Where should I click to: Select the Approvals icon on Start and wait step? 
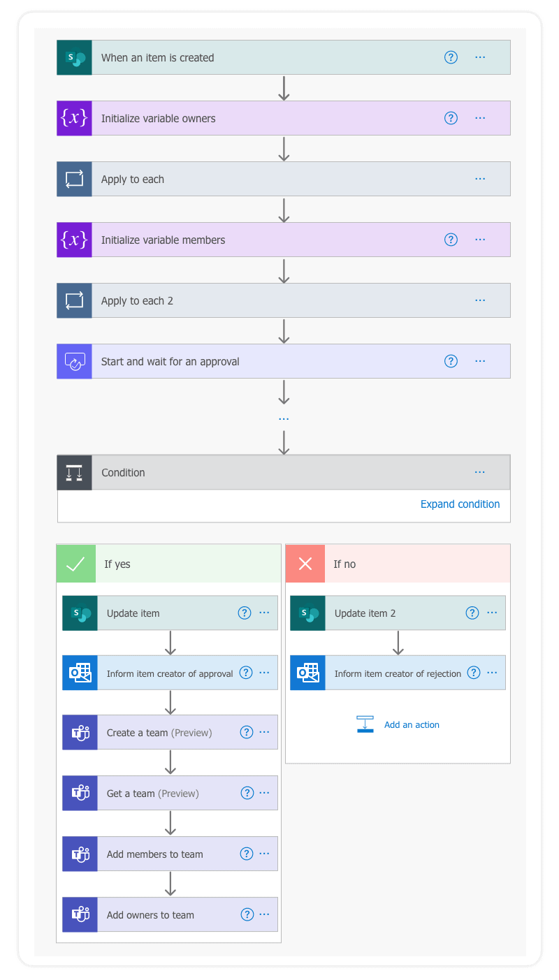tap(73, 361)
